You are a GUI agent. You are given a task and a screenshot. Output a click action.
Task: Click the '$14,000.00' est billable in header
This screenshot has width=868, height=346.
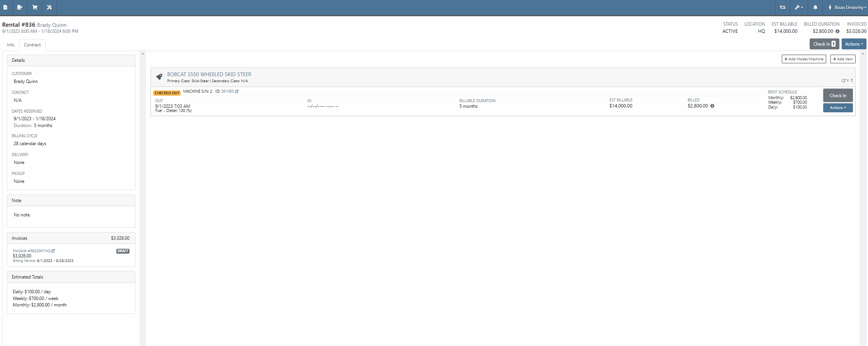coord(786,31)
